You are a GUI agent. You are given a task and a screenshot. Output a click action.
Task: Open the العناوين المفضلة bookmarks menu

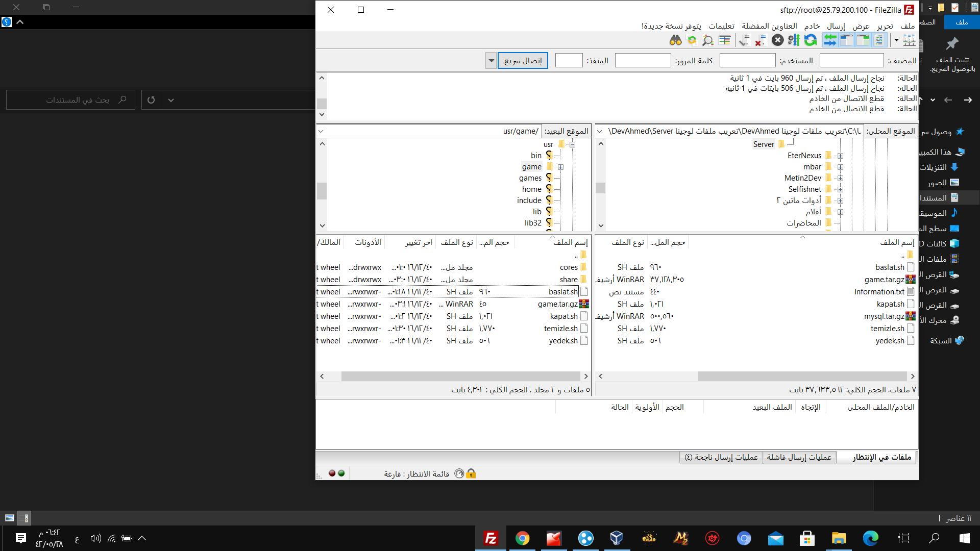(769, 26)
